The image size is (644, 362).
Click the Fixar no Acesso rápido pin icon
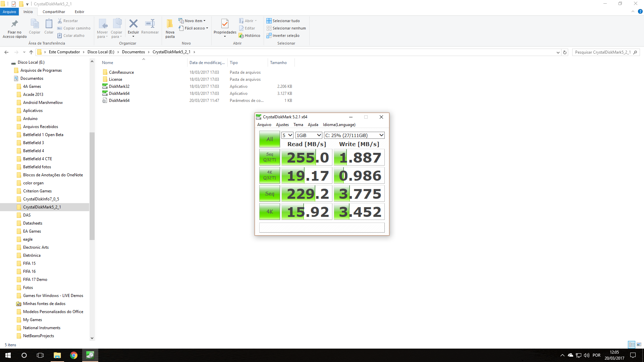[14, 24]
